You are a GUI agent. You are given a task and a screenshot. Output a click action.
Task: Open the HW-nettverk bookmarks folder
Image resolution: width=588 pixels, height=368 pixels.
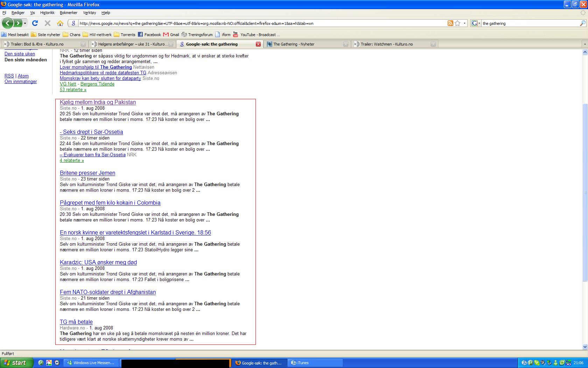click(97, 35)
